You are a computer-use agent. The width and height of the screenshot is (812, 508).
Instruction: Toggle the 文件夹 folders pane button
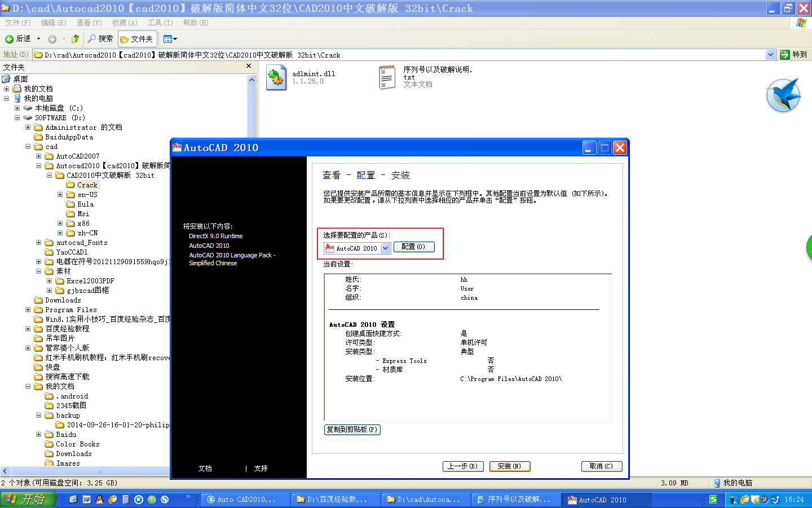coord(137,39)
